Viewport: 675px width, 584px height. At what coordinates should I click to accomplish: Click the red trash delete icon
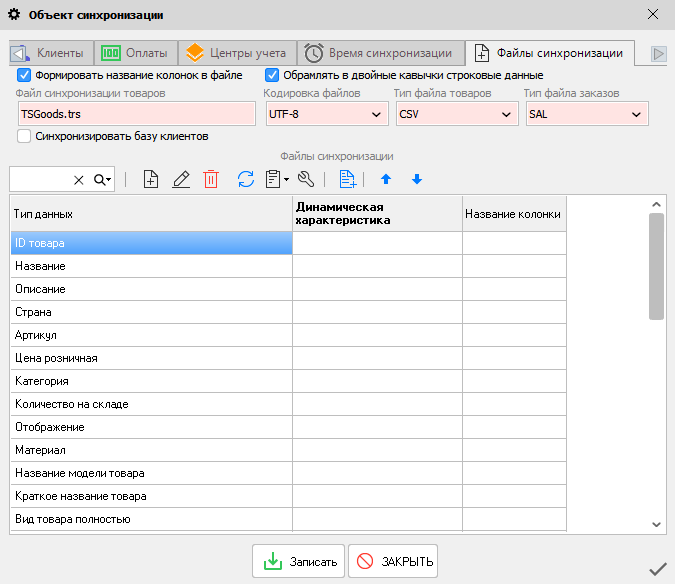tap(211, 179)
